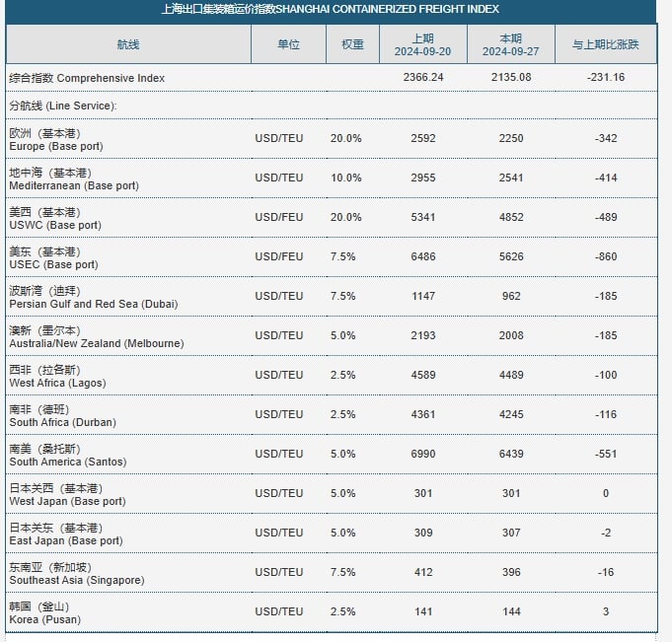Click the Shanghai Containerized Freight Index title
The height and width of the screenshot is (642, 672).
point(330,10)
